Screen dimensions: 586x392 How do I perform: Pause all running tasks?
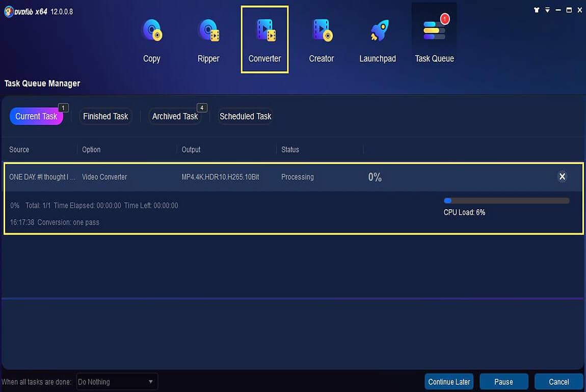pyautogui.click(x=503, y=381)
